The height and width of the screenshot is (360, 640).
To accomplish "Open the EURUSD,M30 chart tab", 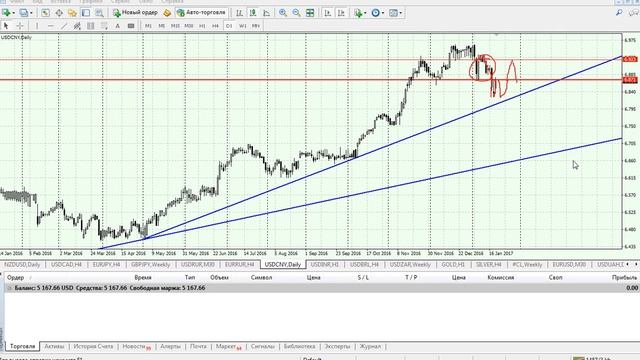I will click(569, 264).
